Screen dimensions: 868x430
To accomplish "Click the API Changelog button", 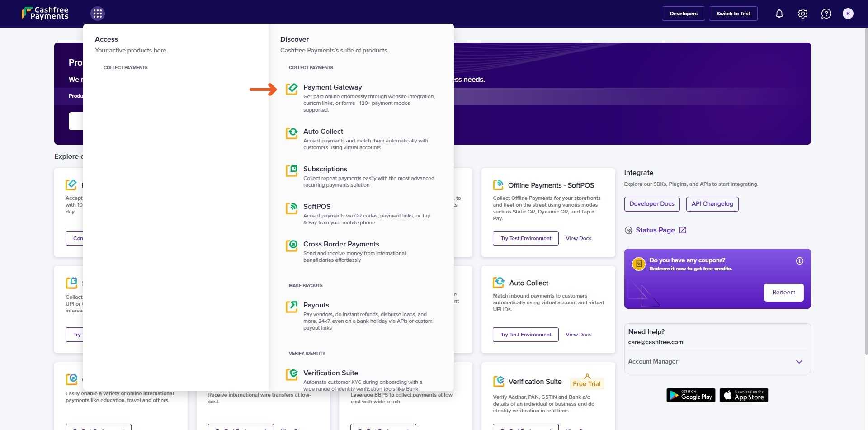I will (x=712, y=204).
